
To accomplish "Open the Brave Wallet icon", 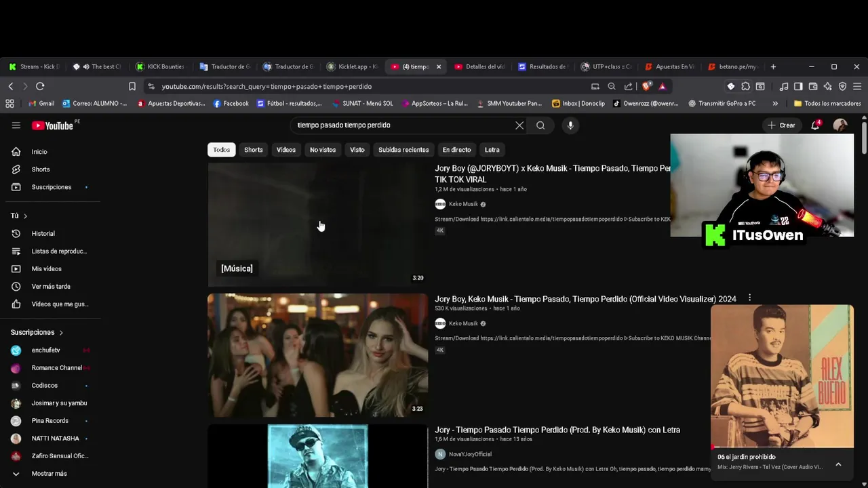I will [x=813, y=87].
